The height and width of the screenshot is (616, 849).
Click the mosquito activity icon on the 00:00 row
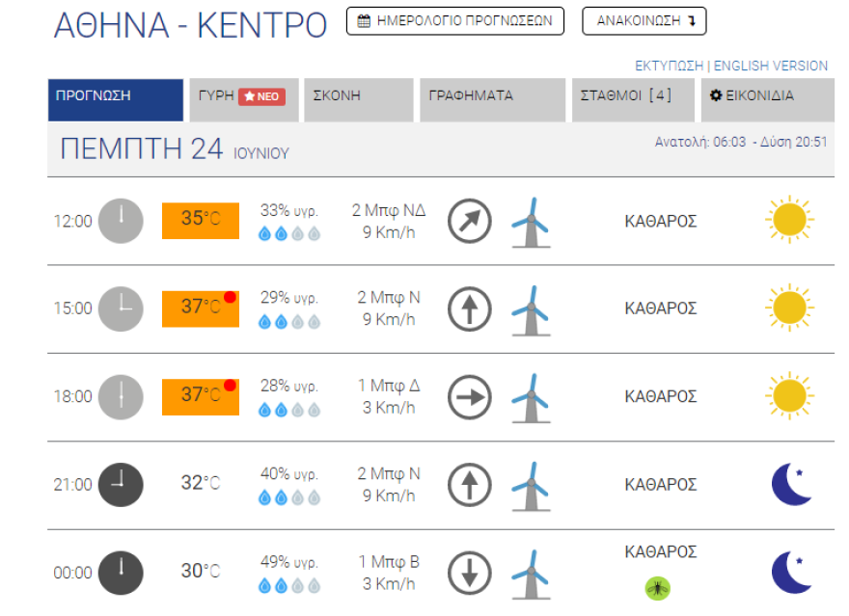[658, 590]
